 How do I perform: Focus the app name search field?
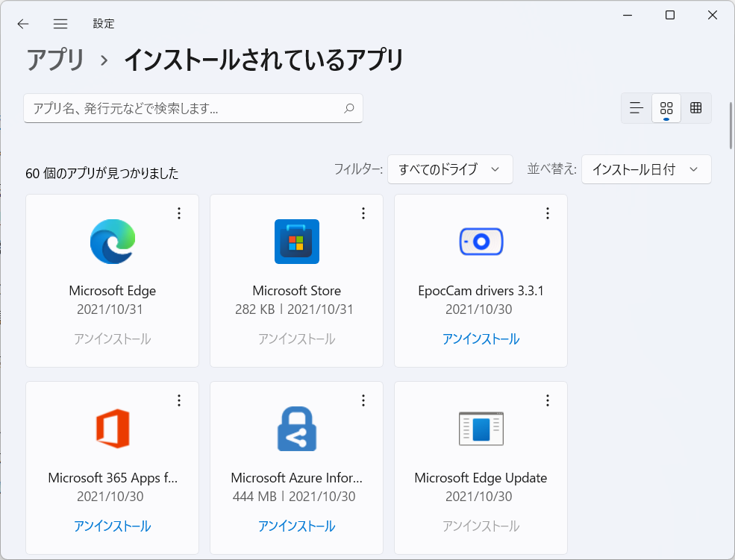(193, 109)
